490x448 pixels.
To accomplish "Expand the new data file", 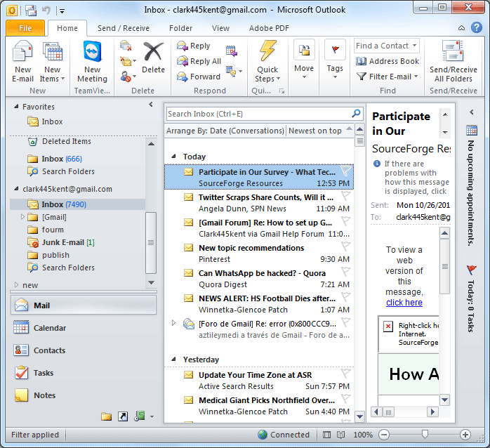I will click(17, 285).
